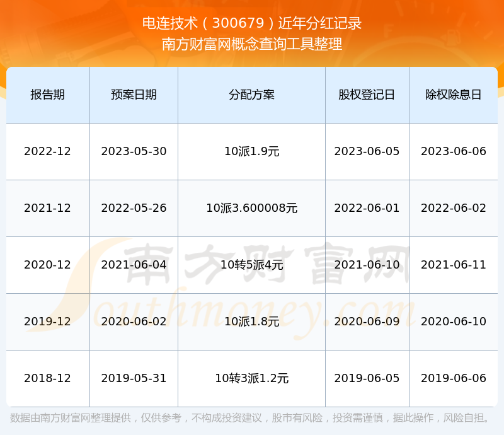Click ex-dividend date 2022-06-02
The width and height of the screenshot is (504, 435).
click(453, 208)
